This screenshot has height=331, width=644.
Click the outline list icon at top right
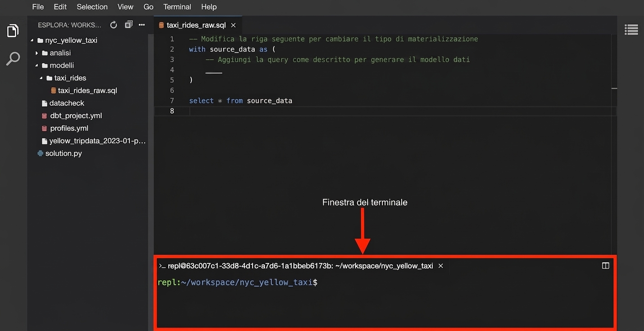pyautogui.click(x=631, y=30)
